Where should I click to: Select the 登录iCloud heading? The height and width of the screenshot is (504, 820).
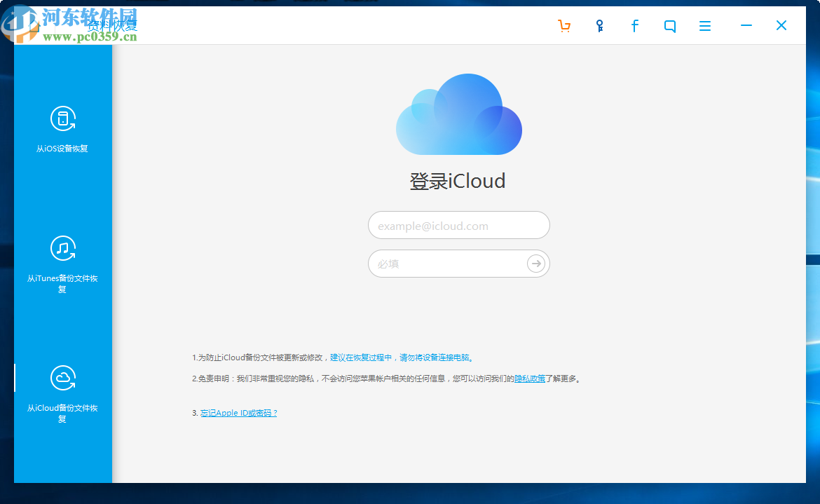pyautogui.click(x=459, y=181)
